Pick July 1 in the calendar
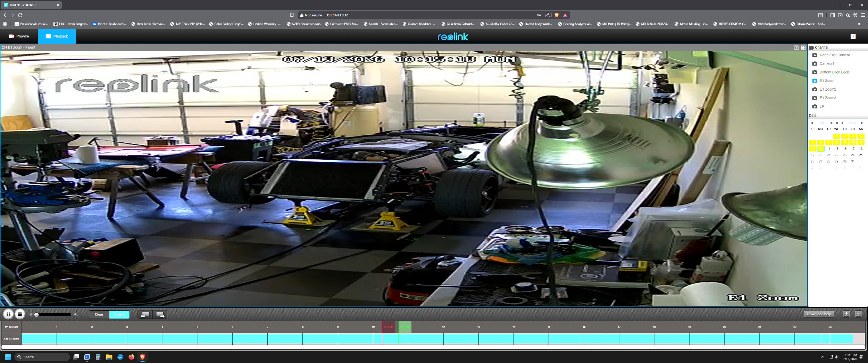Screen dimensions: 868x363 (x=837, y=136)
